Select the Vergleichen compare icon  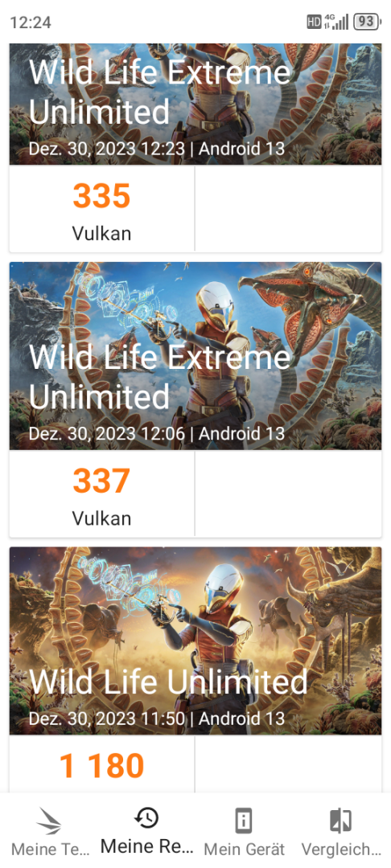[341, 821]
